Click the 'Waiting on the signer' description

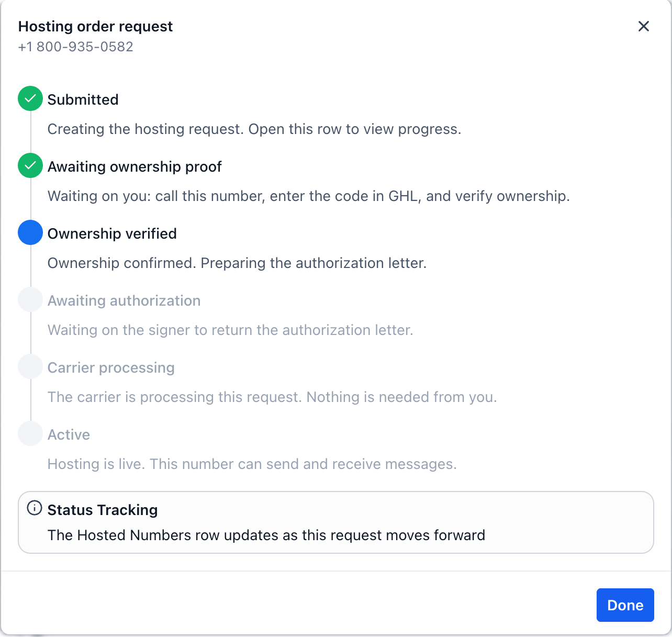tap(230, 330)
